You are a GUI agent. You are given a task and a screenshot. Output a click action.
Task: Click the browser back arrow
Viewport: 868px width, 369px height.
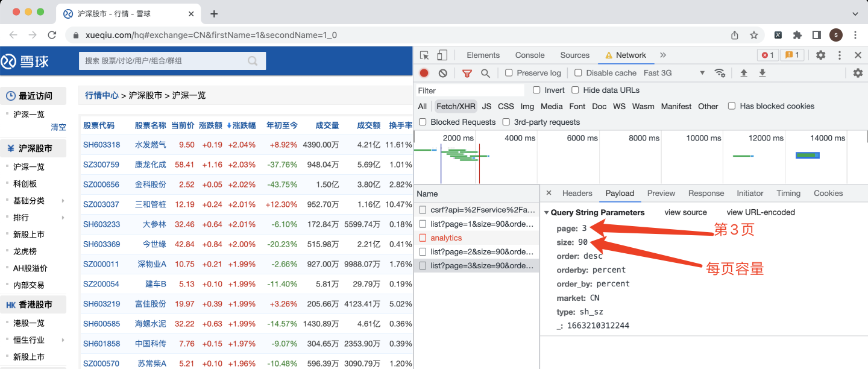click(x=13, y=35)
